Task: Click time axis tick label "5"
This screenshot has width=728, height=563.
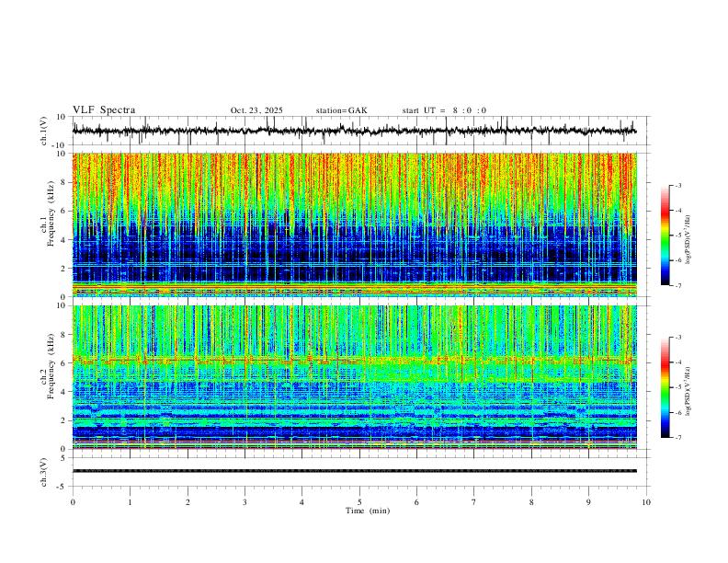Action: (359, 502)
